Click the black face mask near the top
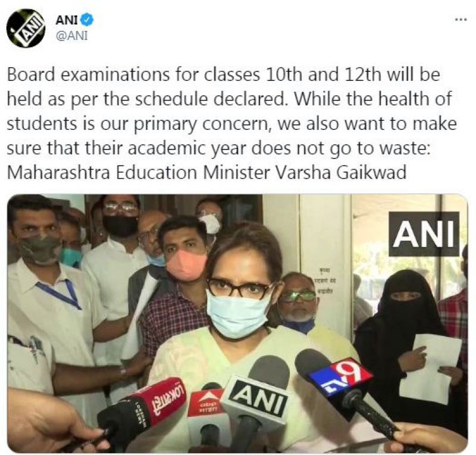476x455 pixels. (120, 226)
